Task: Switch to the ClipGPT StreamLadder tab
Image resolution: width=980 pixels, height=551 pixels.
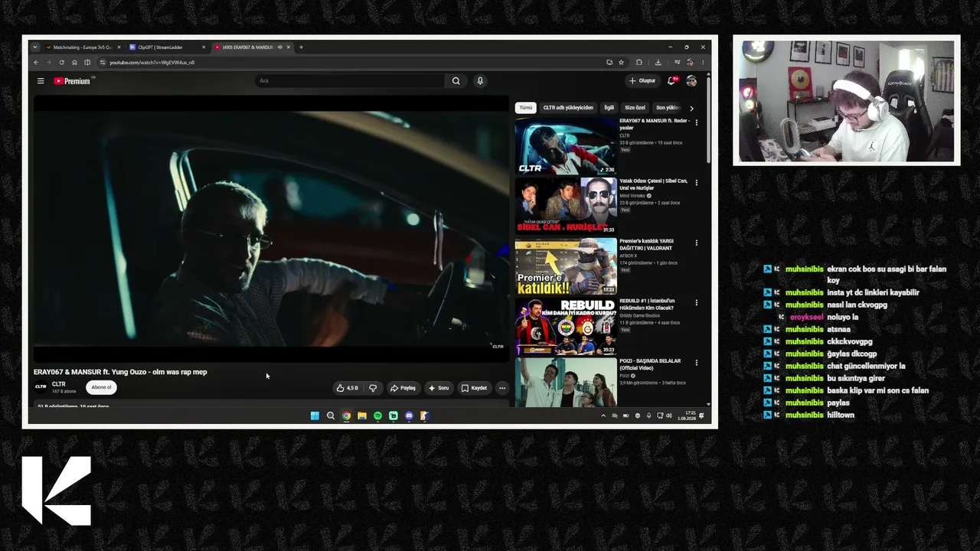Action: click(x=166, y=47)
